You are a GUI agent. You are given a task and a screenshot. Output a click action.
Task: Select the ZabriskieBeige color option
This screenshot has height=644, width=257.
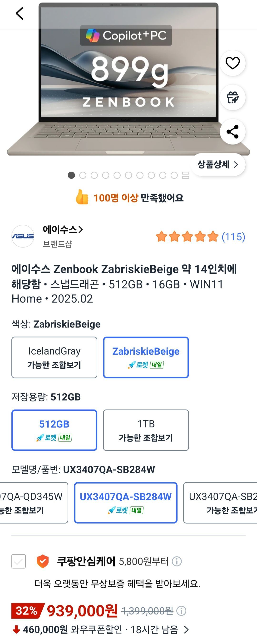pos(146,357)
